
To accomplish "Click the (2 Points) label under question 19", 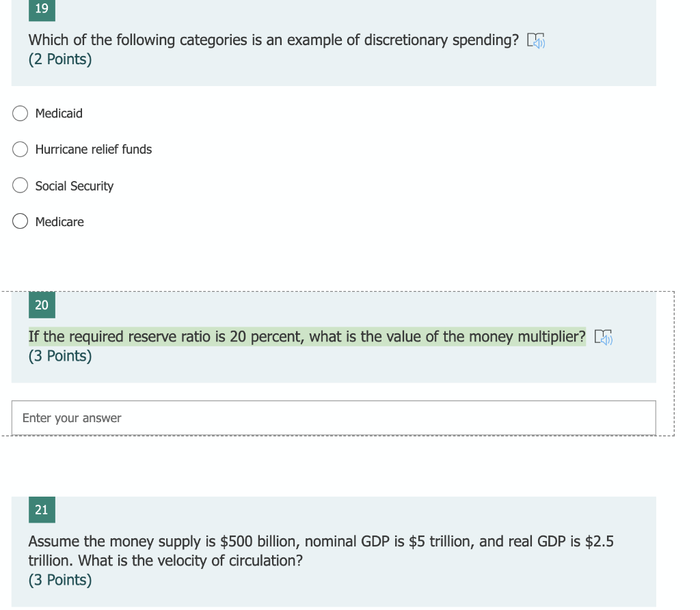I will tap(60, 59).
